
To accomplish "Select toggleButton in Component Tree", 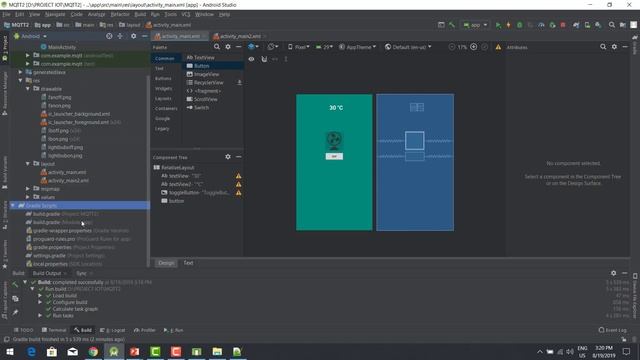I will click(195, 192).
